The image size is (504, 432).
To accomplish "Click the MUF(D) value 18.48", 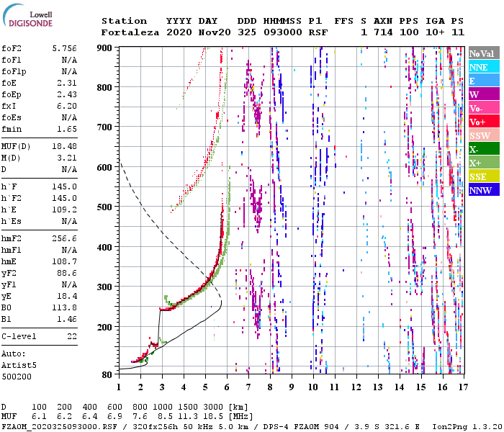I will [64, 146].
